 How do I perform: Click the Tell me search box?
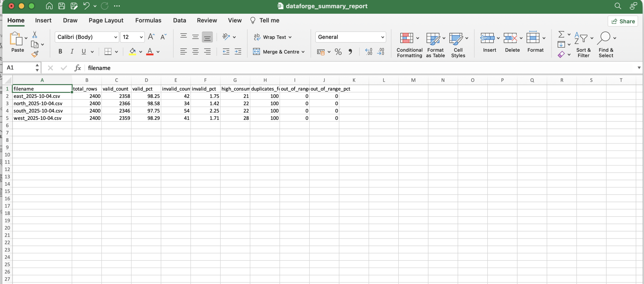click(x=265, y=20)
